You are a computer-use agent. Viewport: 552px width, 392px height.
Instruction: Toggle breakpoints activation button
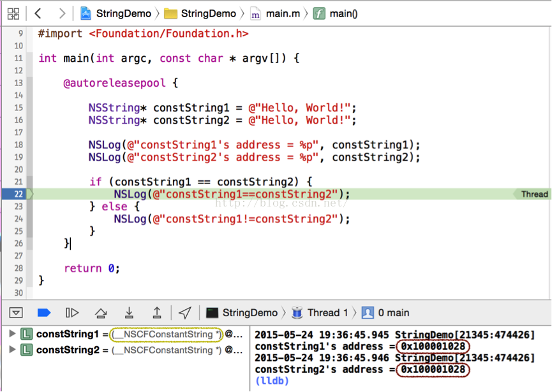[44, 312]
